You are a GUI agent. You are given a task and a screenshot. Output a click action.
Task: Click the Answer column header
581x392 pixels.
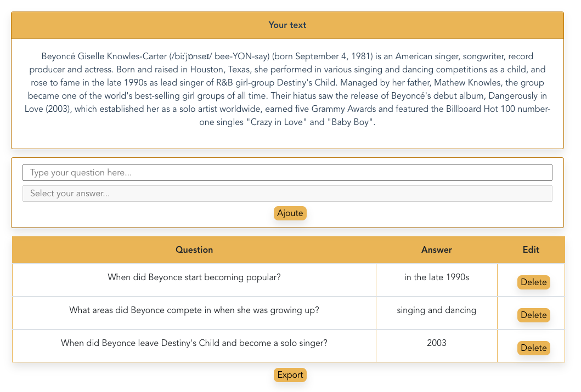(x=437, y=250)
